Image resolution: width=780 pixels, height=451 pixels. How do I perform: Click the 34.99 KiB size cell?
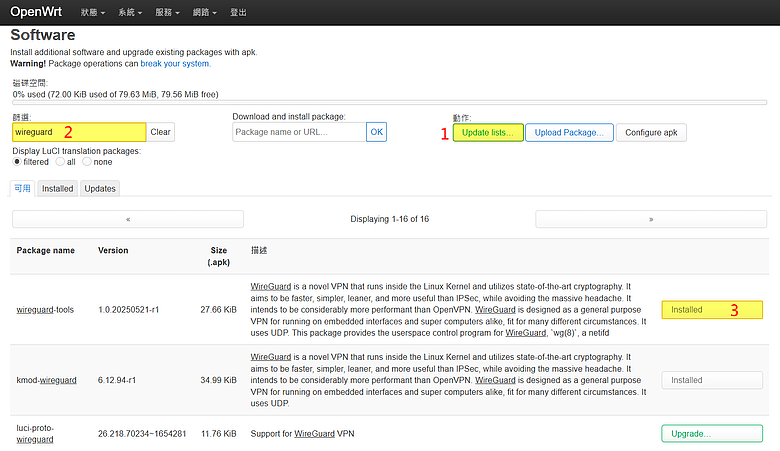point(218,380)
